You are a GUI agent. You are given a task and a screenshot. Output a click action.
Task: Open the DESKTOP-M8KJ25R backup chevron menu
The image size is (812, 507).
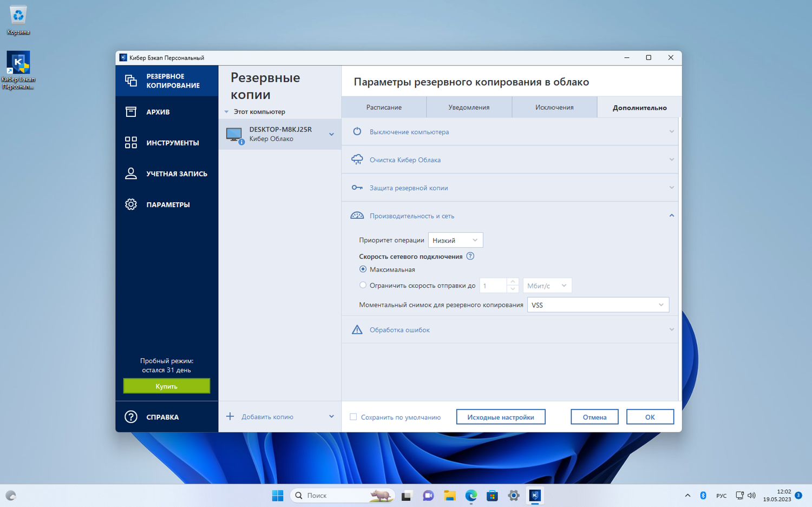click(331, 134)
